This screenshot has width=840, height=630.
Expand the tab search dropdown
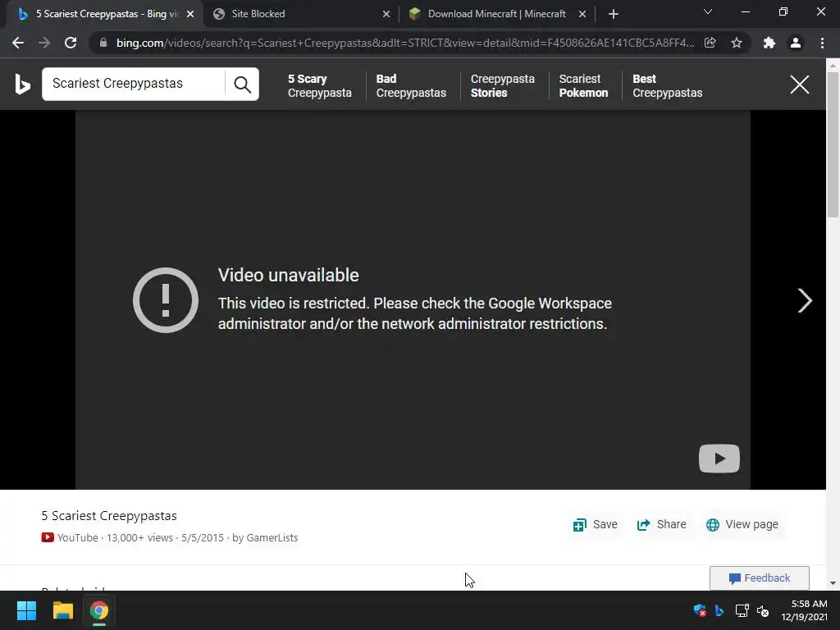tap(708, 11)
